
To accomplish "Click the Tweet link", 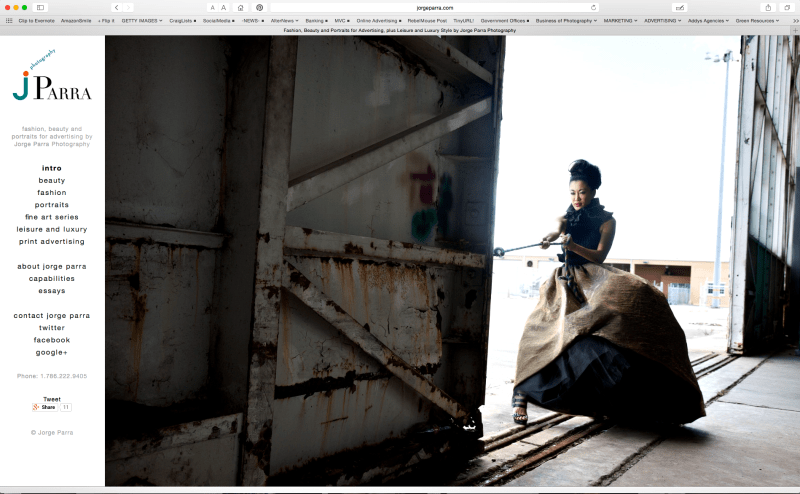I will (x=52, y=398).
